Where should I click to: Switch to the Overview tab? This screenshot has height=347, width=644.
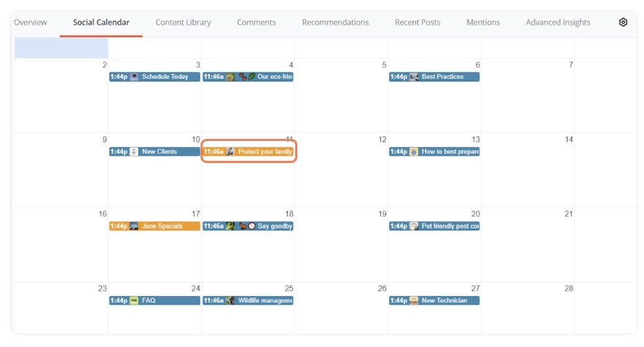pyautogui.click(x=31, y=22)
